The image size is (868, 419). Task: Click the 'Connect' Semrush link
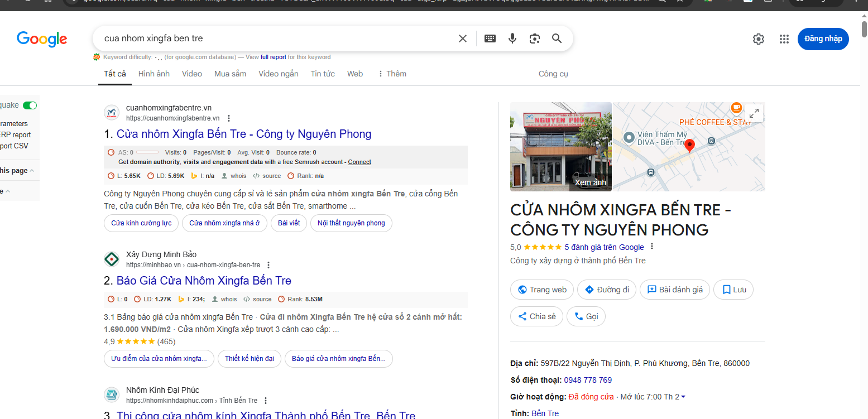pos(359,162)
